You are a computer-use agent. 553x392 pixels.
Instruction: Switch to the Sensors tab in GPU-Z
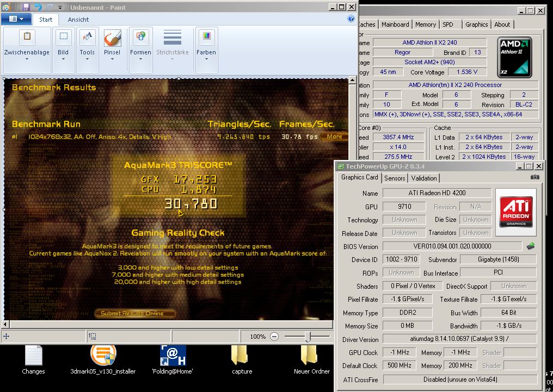click(395, 178)
